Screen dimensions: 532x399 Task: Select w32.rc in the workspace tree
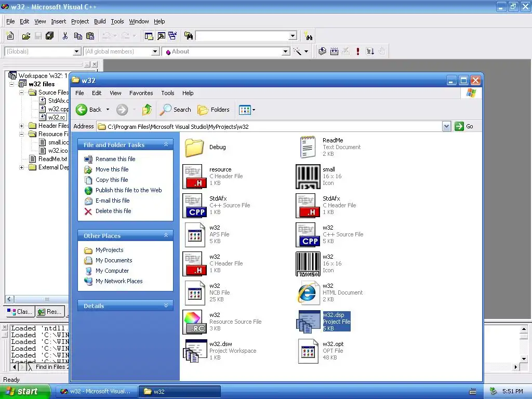56,117
